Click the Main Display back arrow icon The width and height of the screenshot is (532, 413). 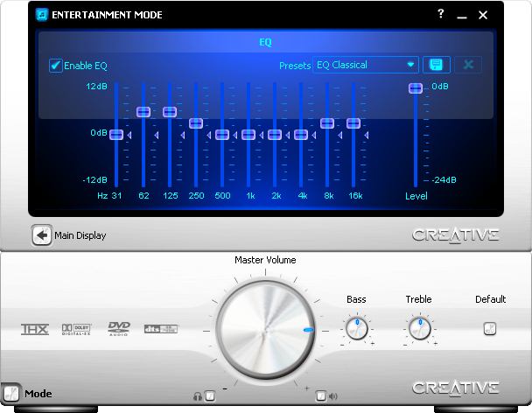coord(41,234)
